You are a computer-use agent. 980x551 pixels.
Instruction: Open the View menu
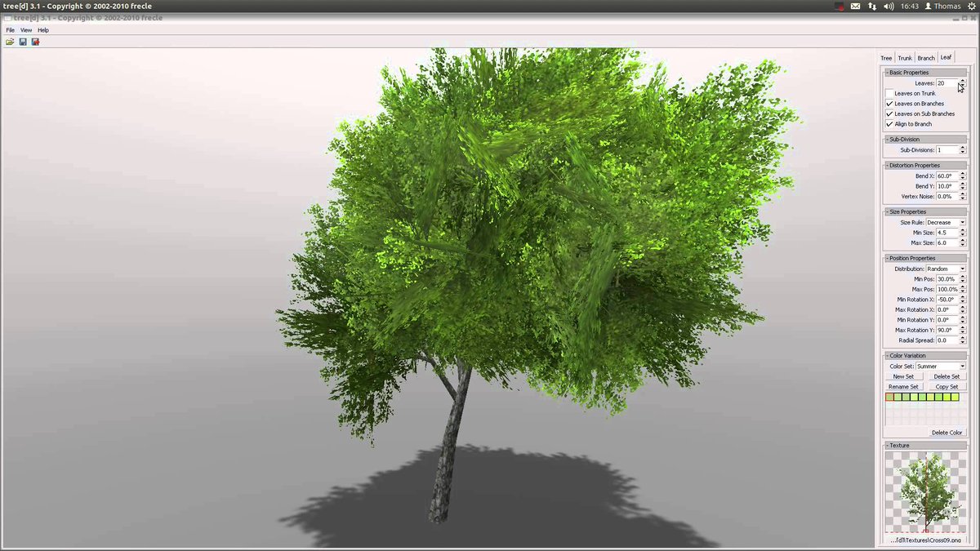pyautogui.click(x=25, y=29)
